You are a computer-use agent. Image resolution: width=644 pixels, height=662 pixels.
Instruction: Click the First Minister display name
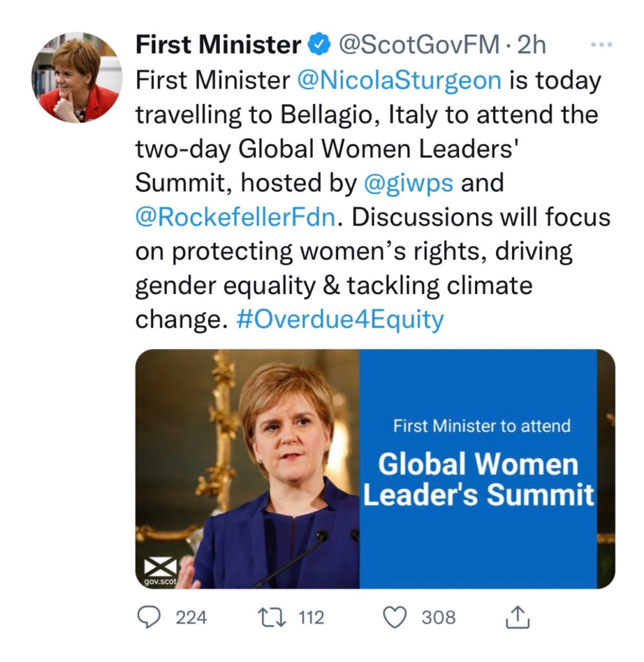point(218,45)
